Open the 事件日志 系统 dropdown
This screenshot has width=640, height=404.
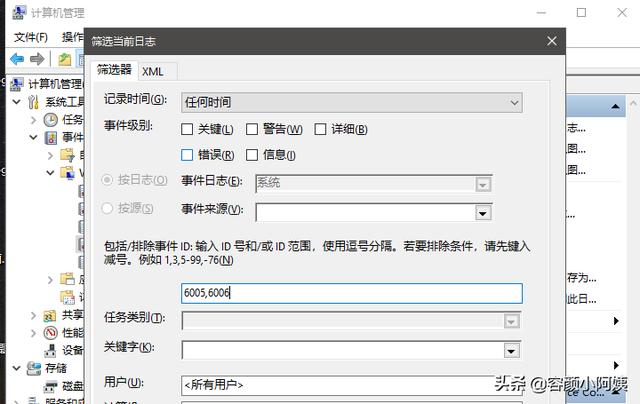(x=483, y=185)
